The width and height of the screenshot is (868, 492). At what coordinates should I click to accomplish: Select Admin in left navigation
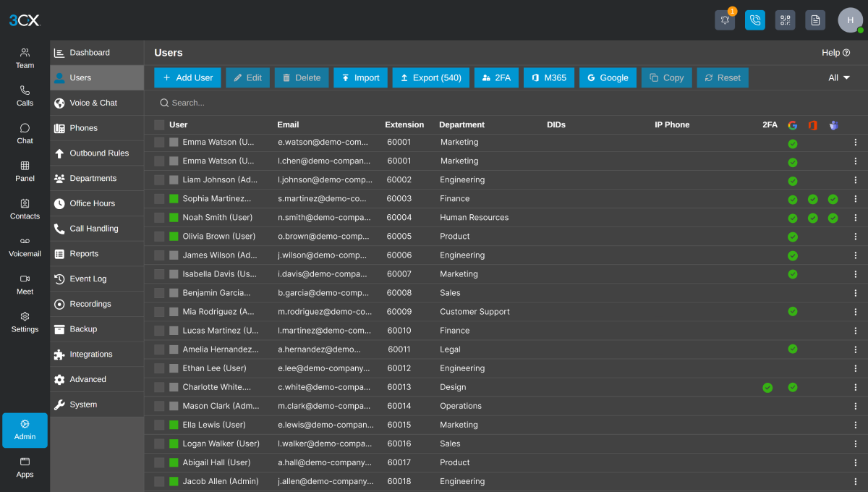click(25, 430)
